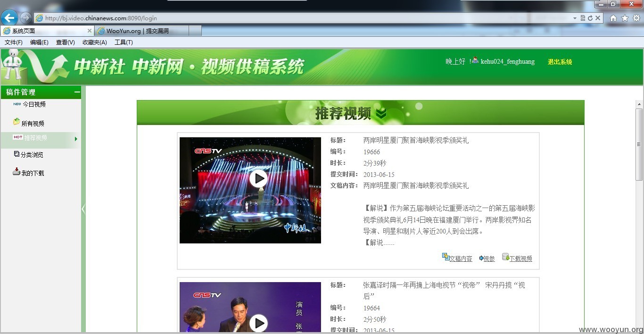Refresh the page with the reload icon
The width and height of the screenshot is (644, 334).
pos(590,18)
